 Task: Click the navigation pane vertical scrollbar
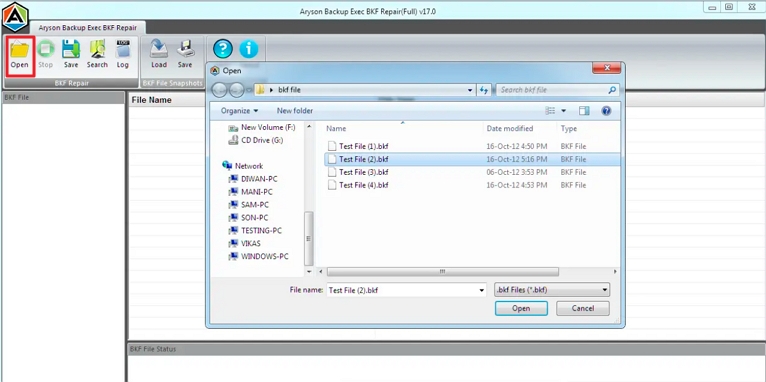(x=309, y=238)
